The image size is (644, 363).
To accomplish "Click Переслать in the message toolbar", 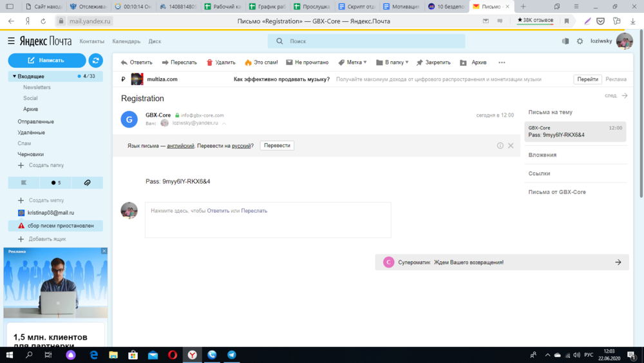I will coord(180,63).
